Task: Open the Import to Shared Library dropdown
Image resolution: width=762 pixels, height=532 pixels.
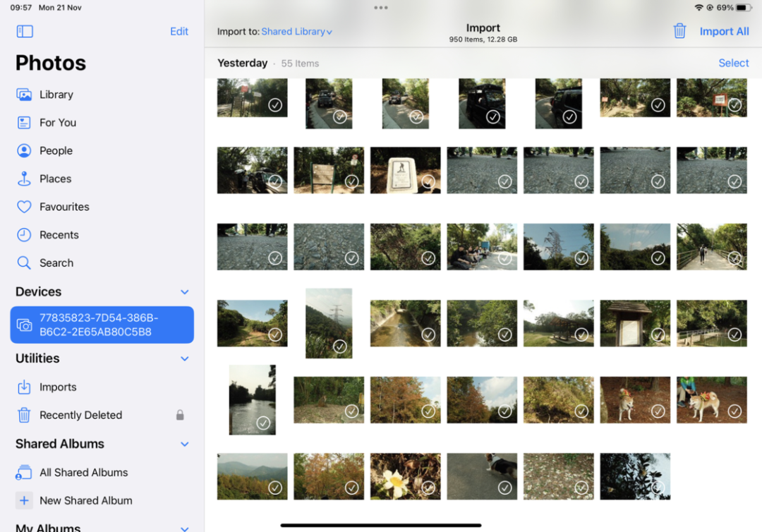Action: [x=296, y=32]
